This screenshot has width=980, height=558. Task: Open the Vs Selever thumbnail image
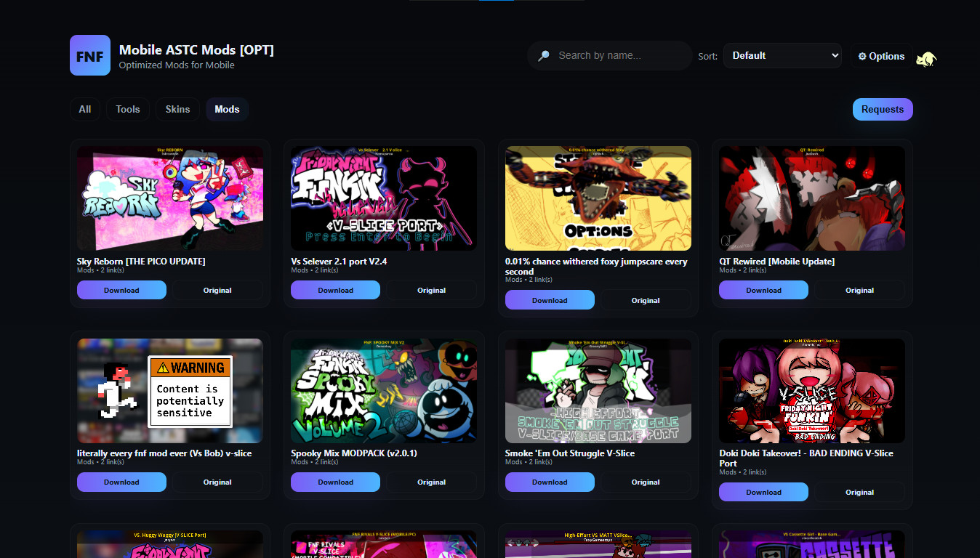384,198
